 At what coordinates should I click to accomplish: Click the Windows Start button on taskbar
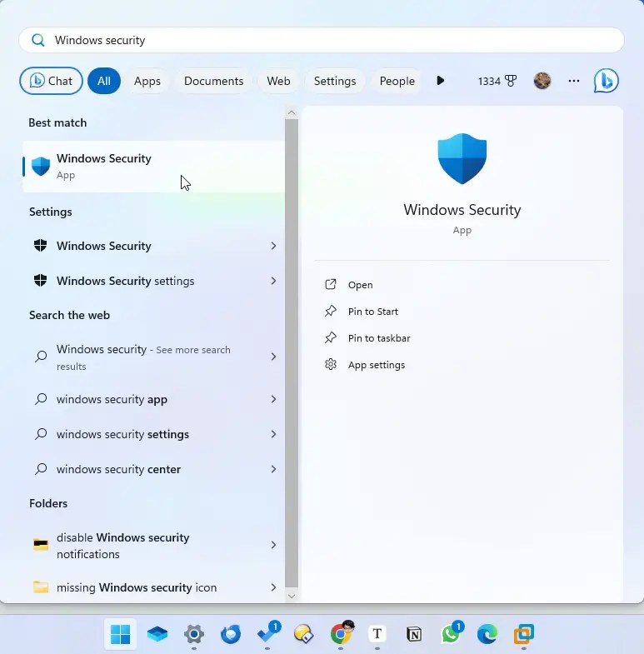point(121,634)
